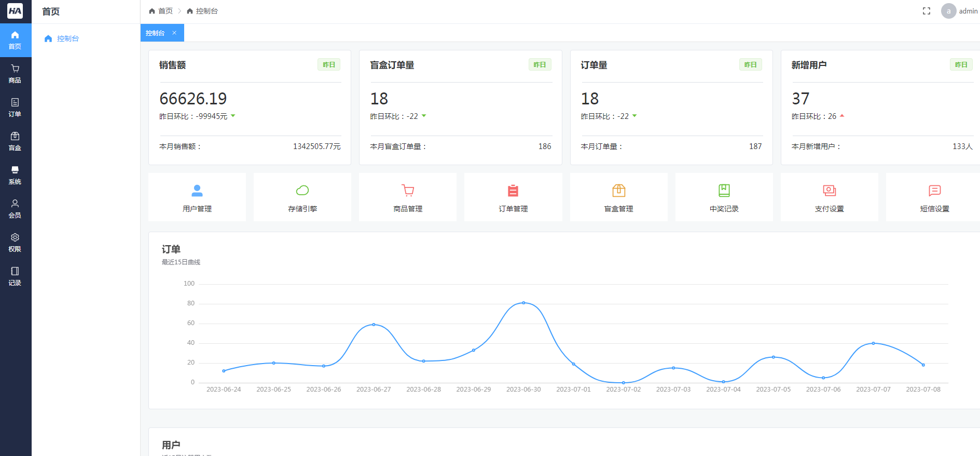Screen dimensions: 980x456
Task: Toggle fullscreen mode icon
Action: click(x=926, y=11)
